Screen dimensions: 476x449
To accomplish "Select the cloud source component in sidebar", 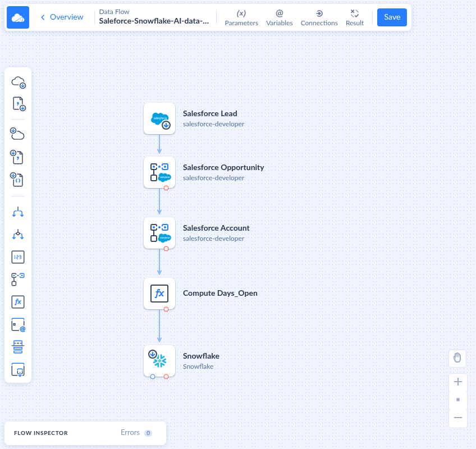I will click(18, 82).
